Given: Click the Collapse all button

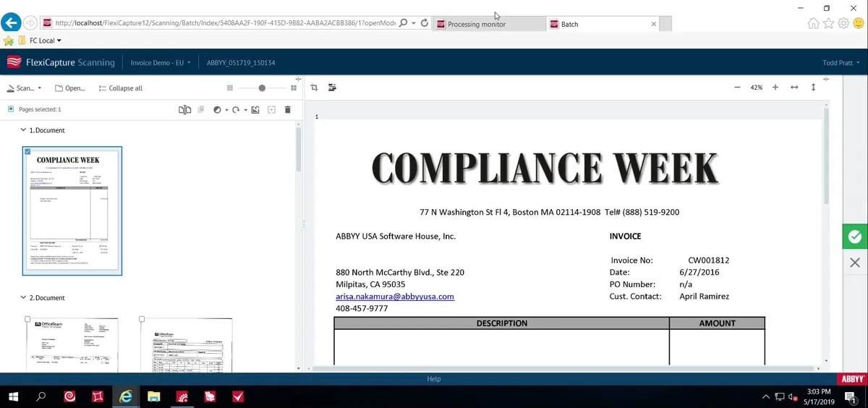Looking at the screenshot, I should pos(120,88).
